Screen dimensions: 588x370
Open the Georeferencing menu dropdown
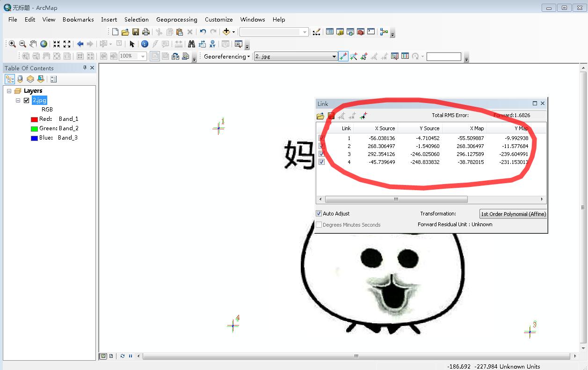tap(226, 56)
